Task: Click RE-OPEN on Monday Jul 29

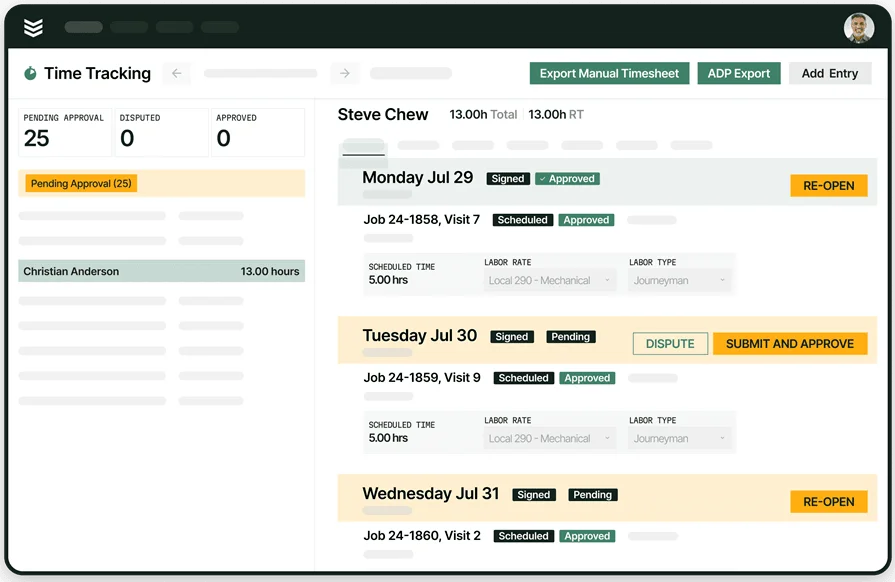Action: click(x=828, y=185)
